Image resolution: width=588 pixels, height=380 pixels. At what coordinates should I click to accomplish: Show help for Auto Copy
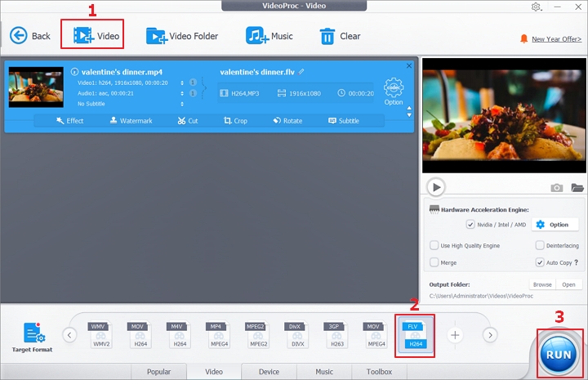(577, 262)
